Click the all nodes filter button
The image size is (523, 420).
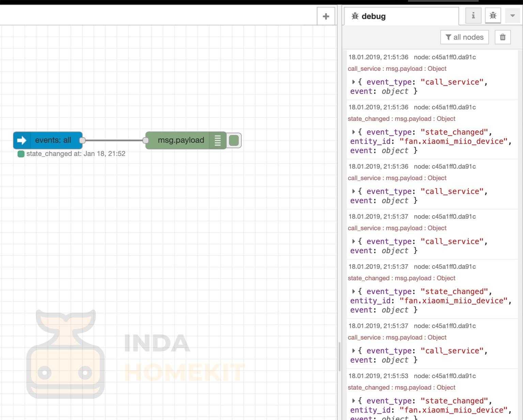[464, 37]
